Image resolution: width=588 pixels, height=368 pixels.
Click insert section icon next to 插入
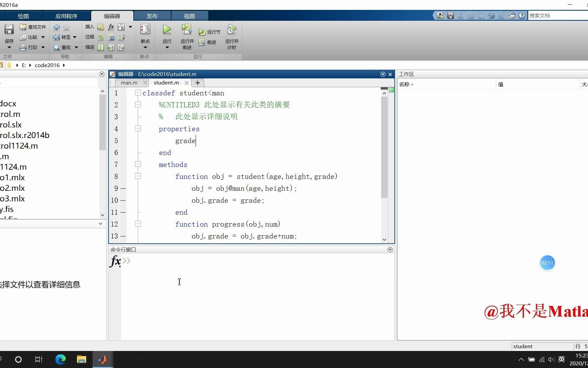[x=101, y=27]
